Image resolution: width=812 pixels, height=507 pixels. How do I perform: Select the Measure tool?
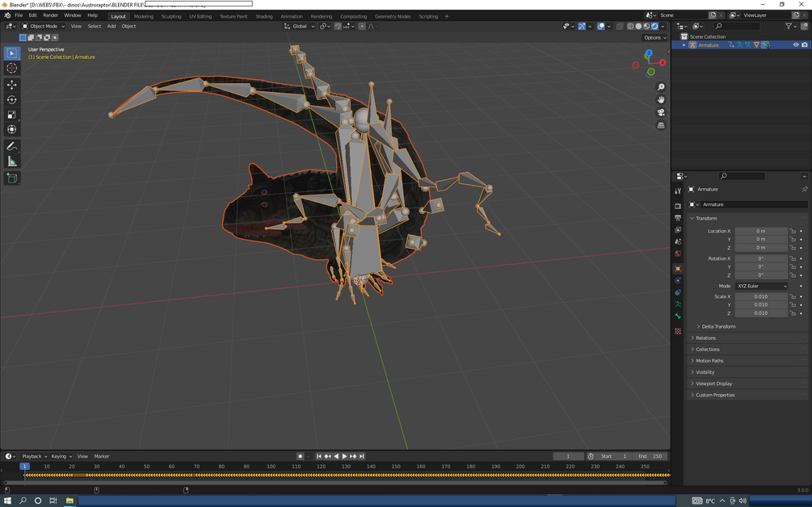(x=12, y=161)
